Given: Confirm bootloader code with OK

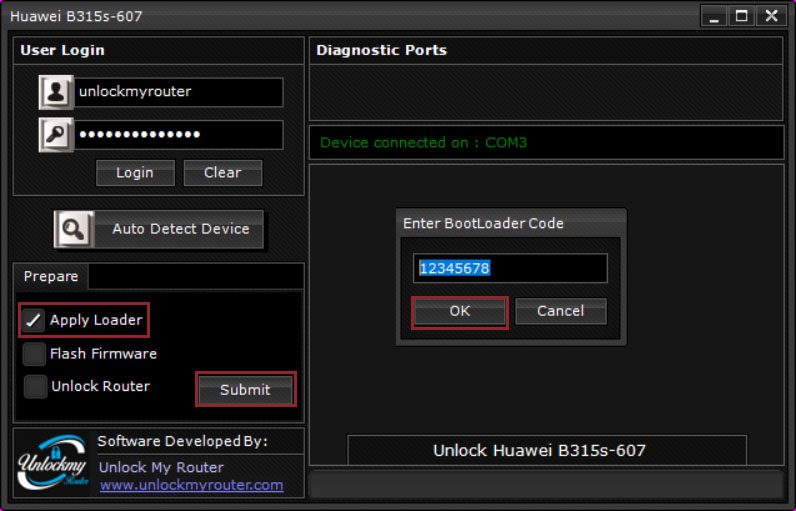Looking at the screenshot, I should (460, 311).
